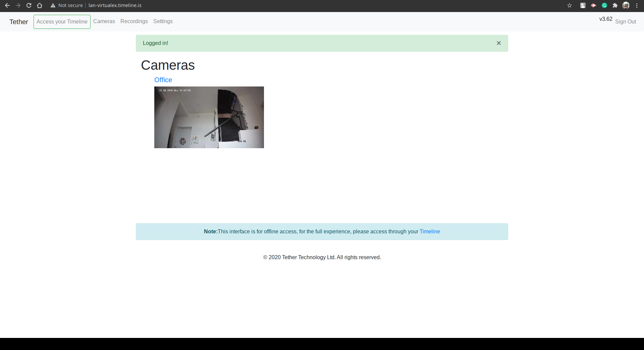The image size is (644, 350).
Task: Open the Office camera link
Action: pos(163,80)
